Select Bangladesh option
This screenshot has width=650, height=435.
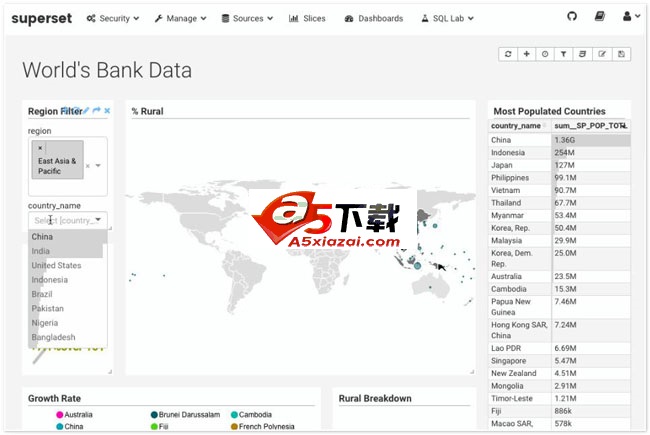point(68,337)
